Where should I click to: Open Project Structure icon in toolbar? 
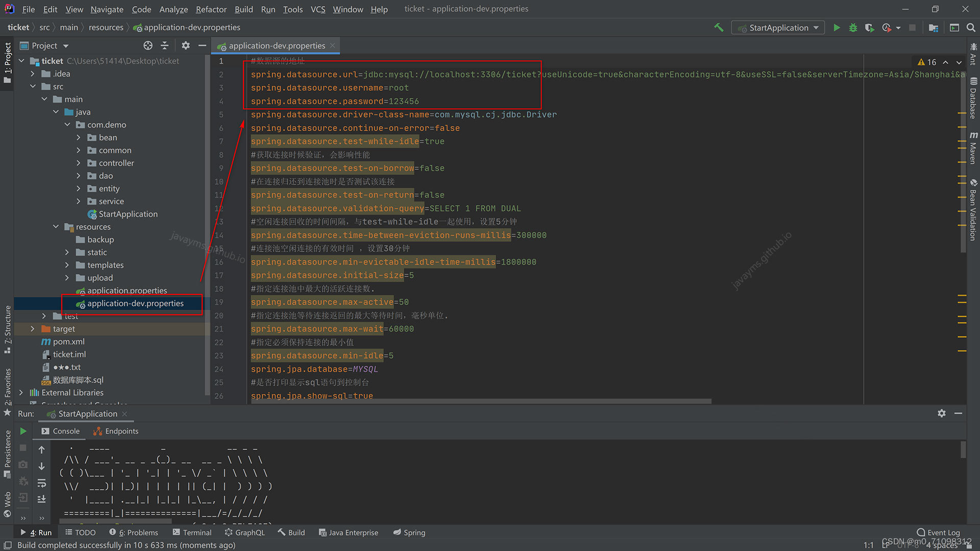coord(934,28)
